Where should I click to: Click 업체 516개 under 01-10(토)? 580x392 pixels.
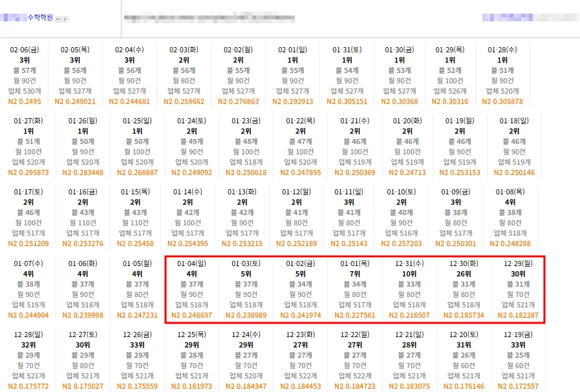(x=402, y=233)
